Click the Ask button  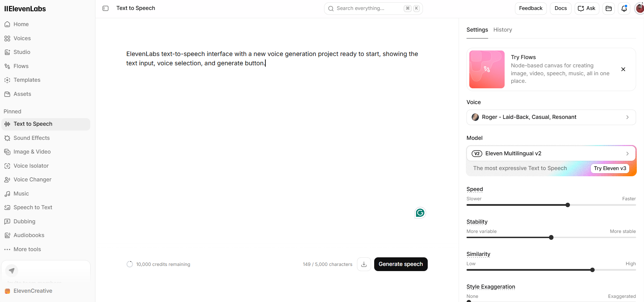[587, 9]
